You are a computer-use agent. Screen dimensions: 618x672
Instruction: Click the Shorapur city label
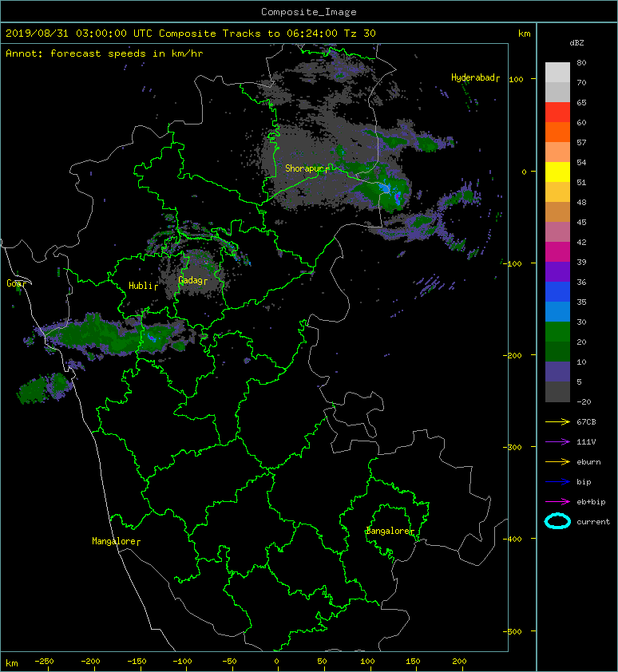click(304, 168)
